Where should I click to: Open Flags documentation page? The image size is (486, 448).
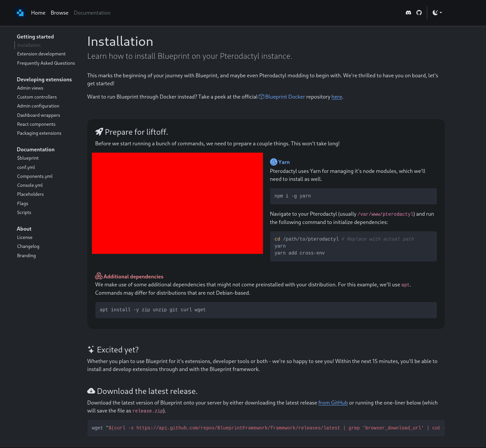tap(23, 203)
